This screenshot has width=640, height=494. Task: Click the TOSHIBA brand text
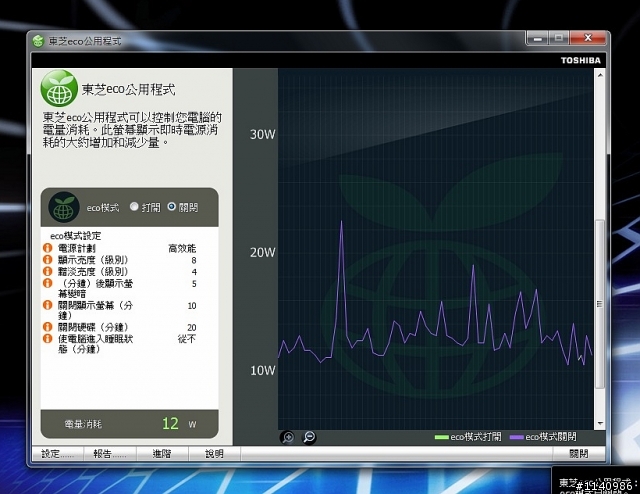pos(580,60)
